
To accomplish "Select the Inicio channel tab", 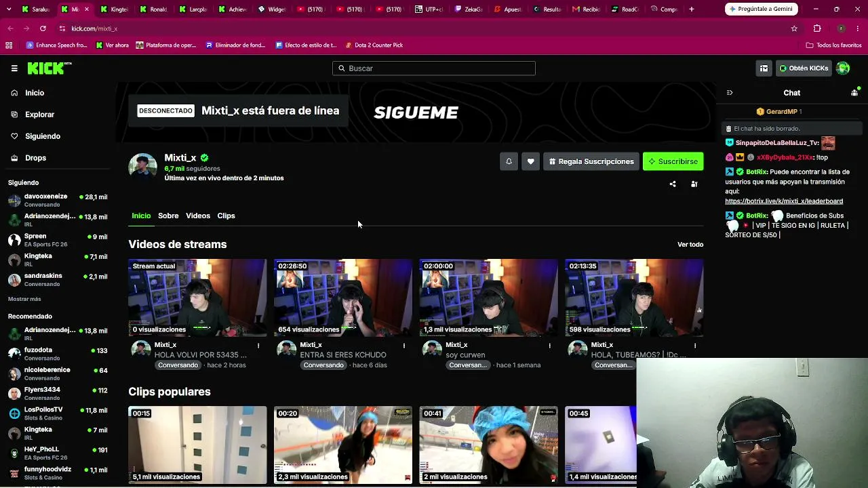I will (x=141, y=216).
